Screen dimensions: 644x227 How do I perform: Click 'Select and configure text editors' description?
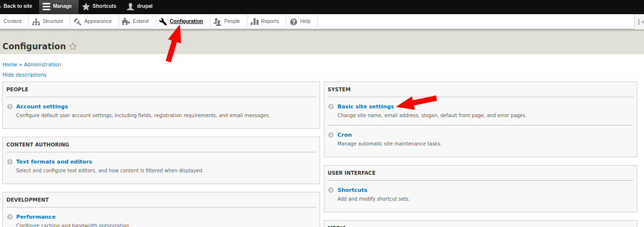tap(110, 171)
